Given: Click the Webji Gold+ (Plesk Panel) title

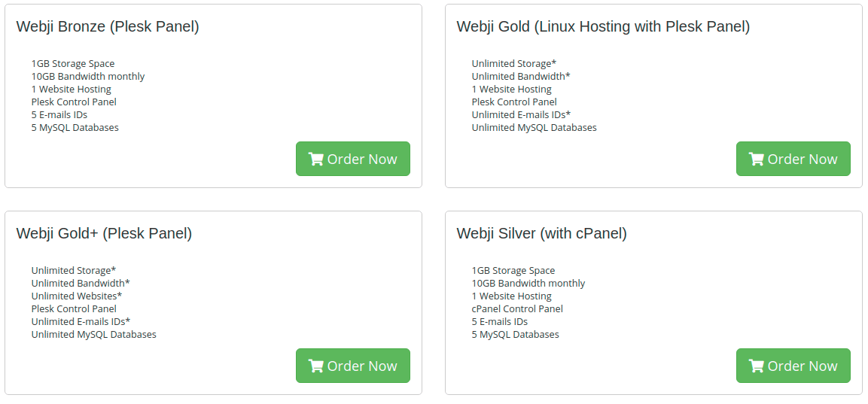Looking at the screenshot, I should click(104, 233).
